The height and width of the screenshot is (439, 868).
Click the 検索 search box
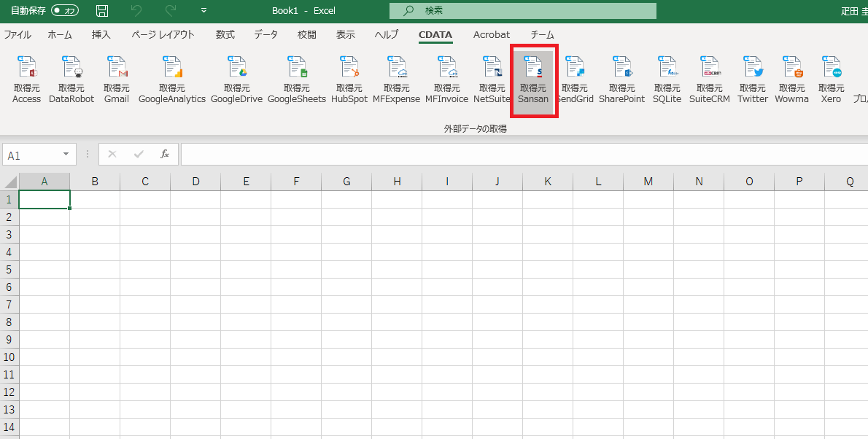522,10
